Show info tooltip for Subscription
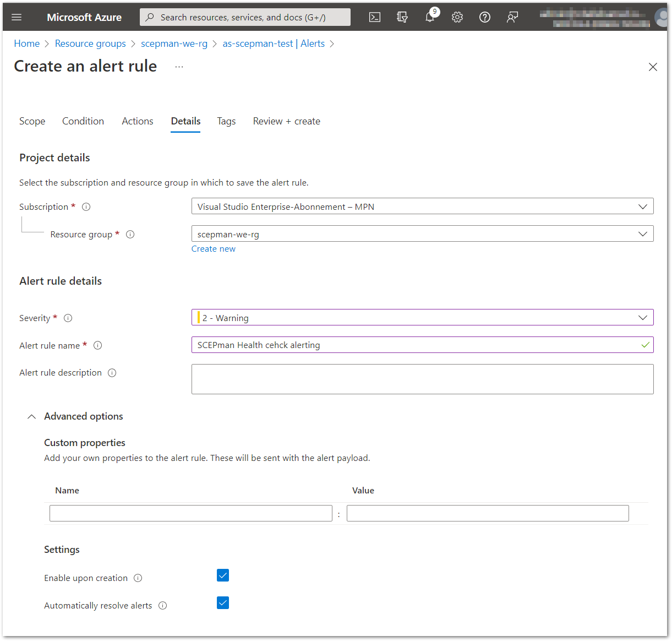The width and height of the screenshot is (672, 641). [86, 207]
